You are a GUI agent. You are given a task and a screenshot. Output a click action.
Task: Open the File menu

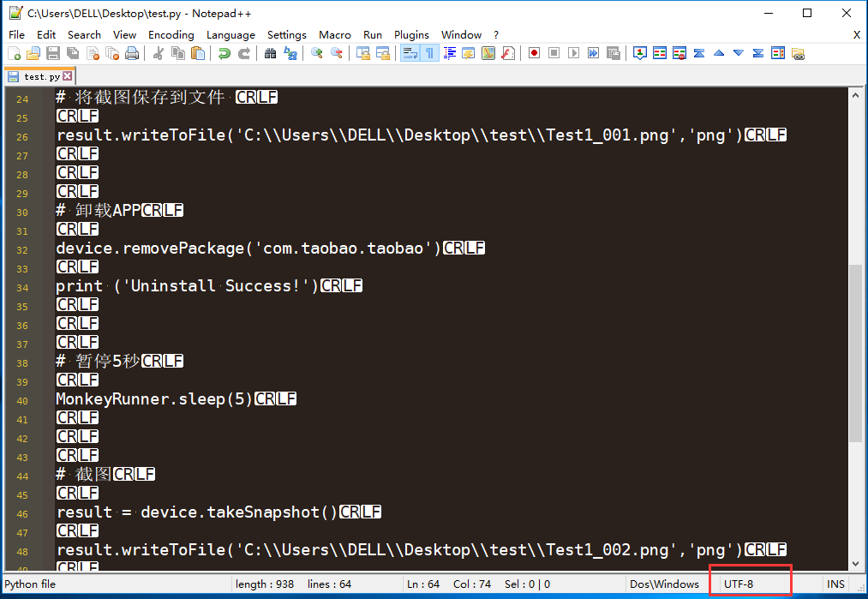[16, 35]
